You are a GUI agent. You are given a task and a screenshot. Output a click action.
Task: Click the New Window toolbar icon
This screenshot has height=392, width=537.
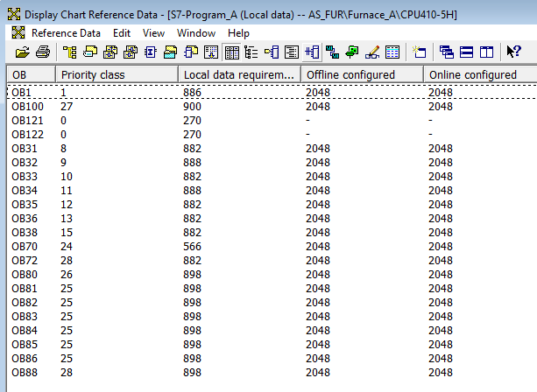419,52
